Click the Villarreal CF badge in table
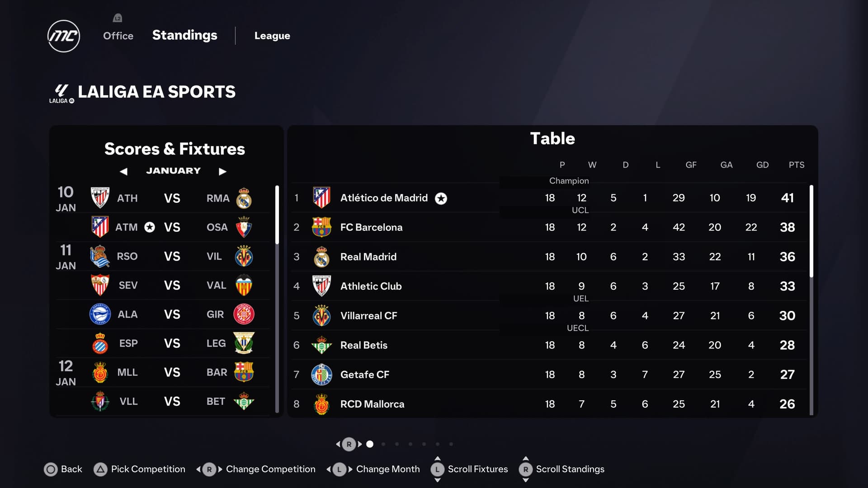 [321, 315]
